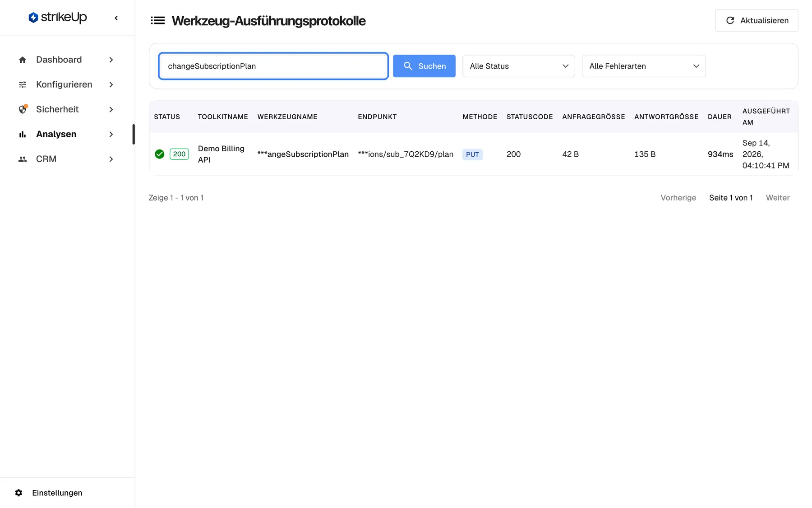Image resolution: width=812 pixels, height=508 pixels.
Task: Click the 934ms duration value
Action: 720,154
